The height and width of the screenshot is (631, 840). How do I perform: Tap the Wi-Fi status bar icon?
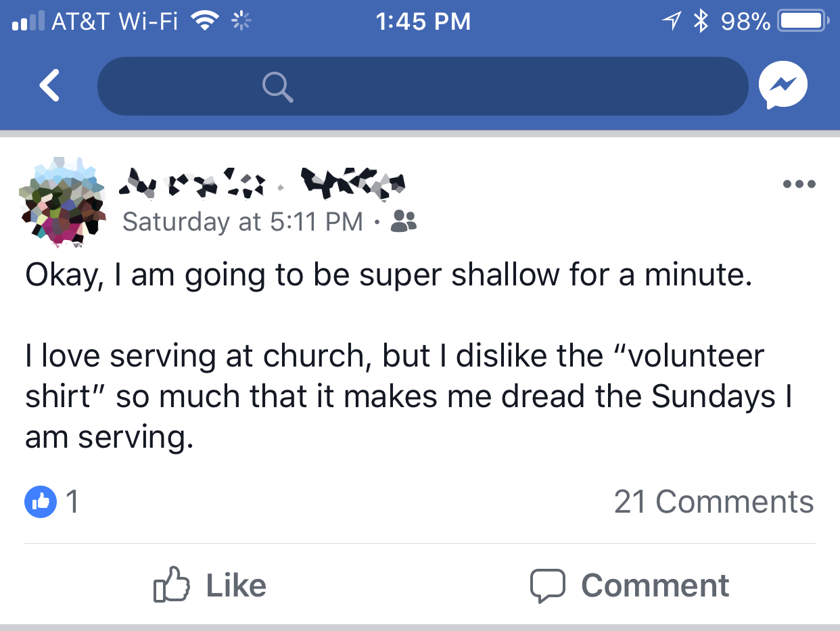[206, 22]
